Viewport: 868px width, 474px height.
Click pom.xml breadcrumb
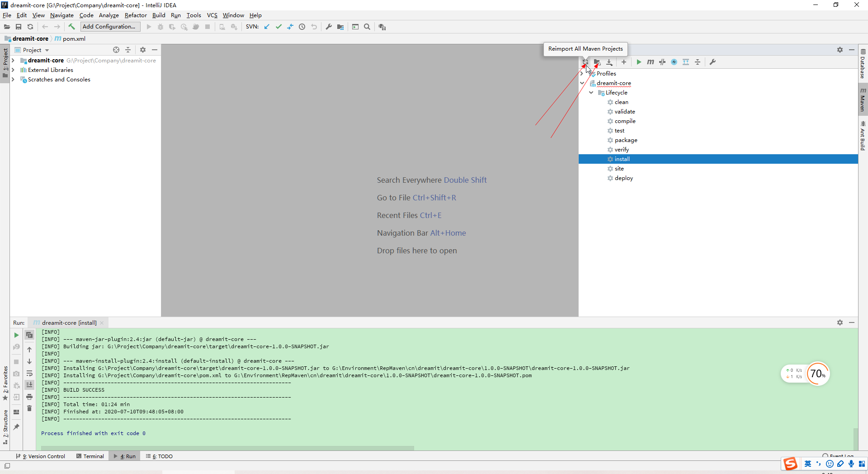coord(70,38)
